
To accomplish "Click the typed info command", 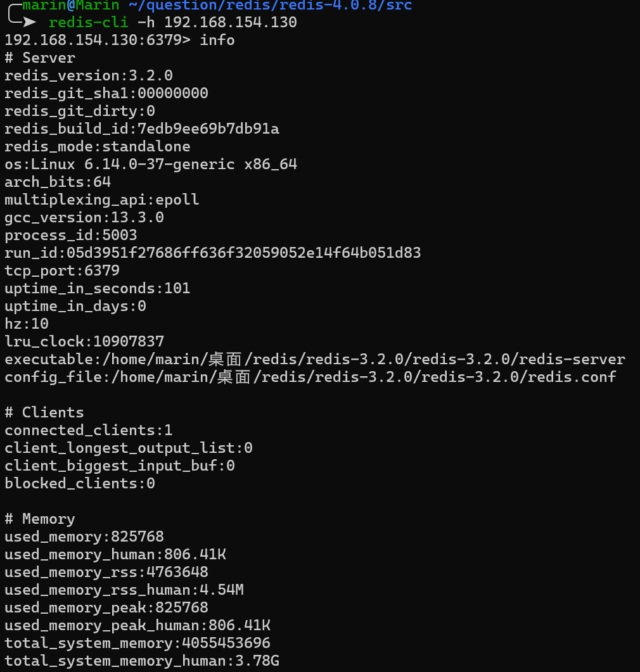I will coord(217,40).
